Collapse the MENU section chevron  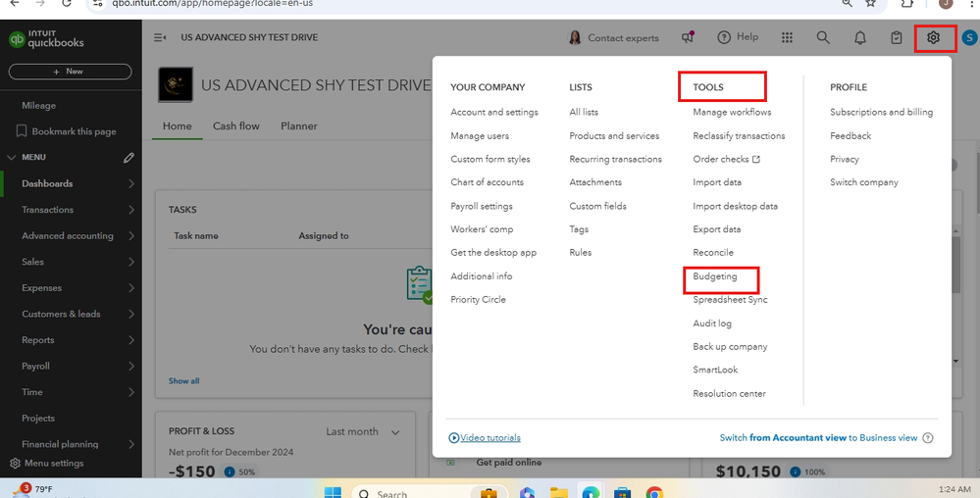point(11,158)
